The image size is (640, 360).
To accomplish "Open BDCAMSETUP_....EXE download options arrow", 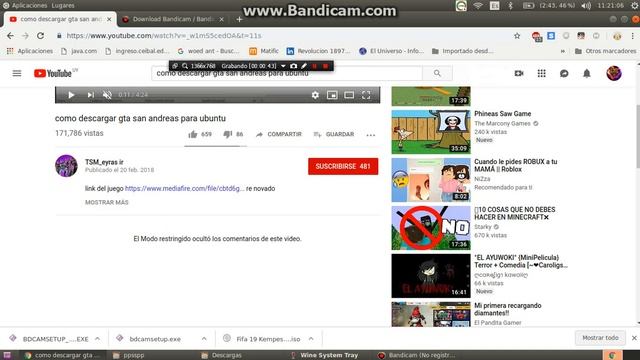I will (98, 339).
